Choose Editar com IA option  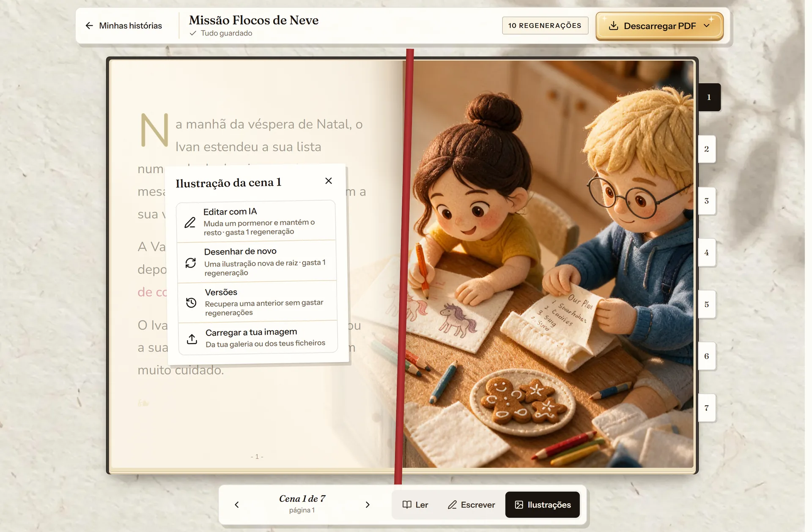point(256,221)
